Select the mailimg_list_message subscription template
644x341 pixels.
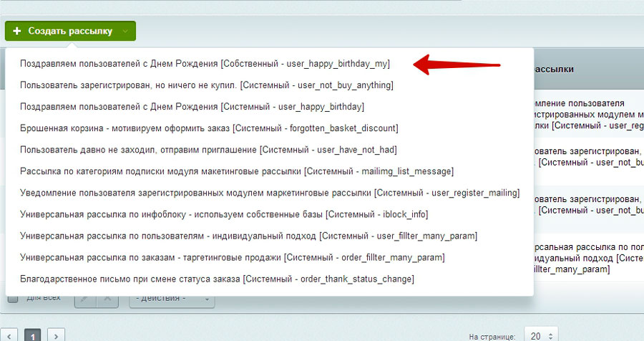coord(237,171)
